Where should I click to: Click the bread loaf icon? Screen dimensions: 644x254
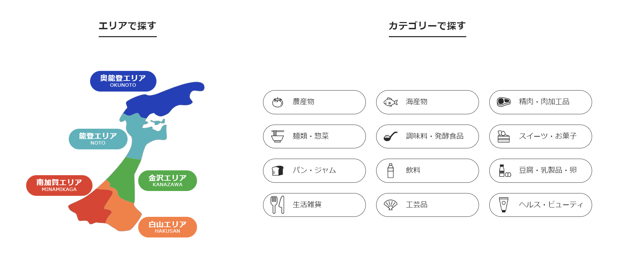277,171
